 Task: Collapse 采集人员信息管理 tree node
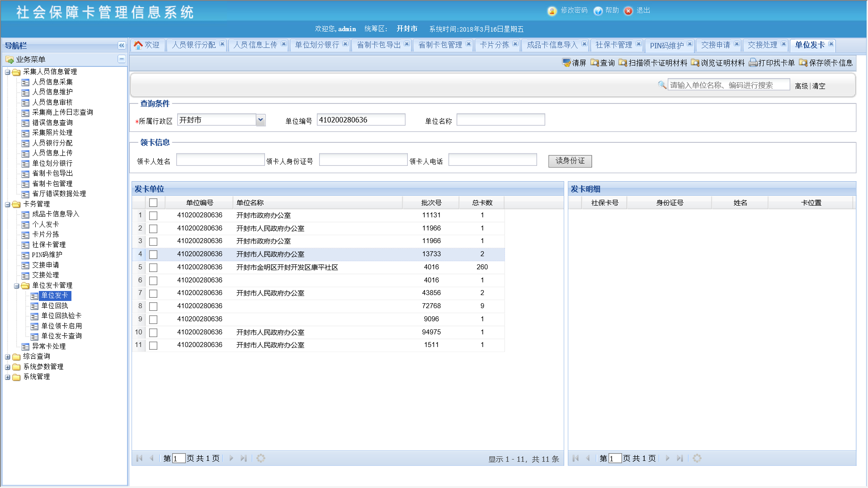tap(8, 72)
